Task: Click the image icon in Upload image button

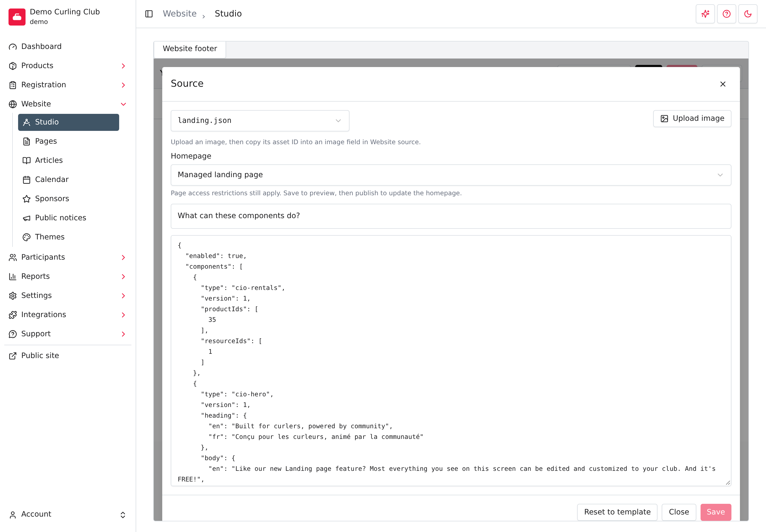Action: 664,119
